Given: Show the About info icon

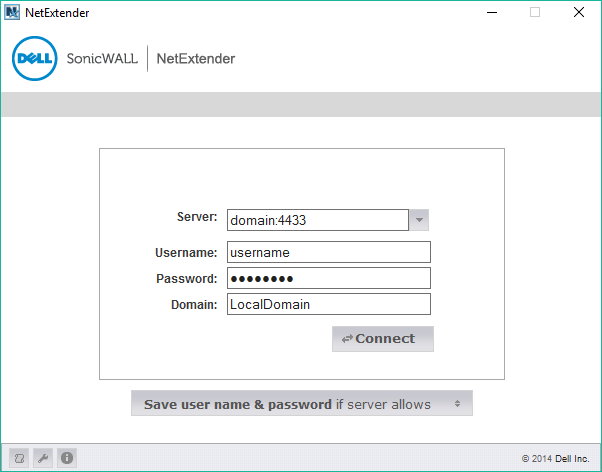Looking at the screenshot, I should click(x=67, y=457).
